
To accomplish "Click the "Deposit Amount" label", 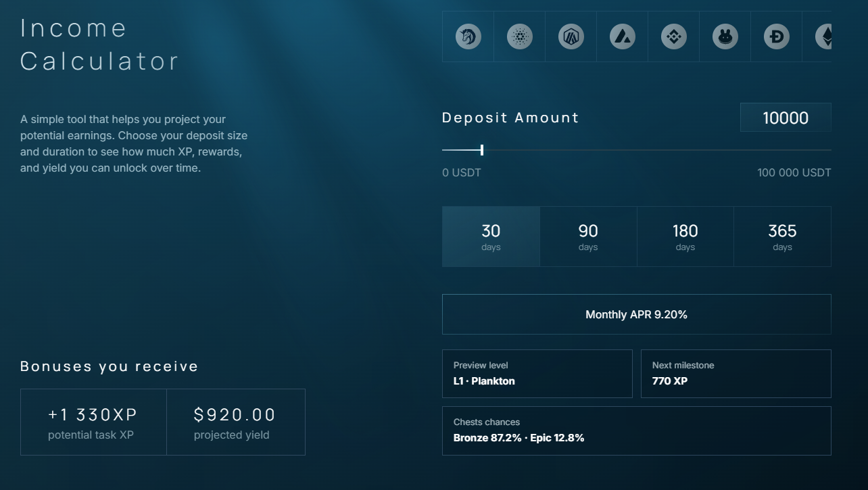I will coord(510,118).
